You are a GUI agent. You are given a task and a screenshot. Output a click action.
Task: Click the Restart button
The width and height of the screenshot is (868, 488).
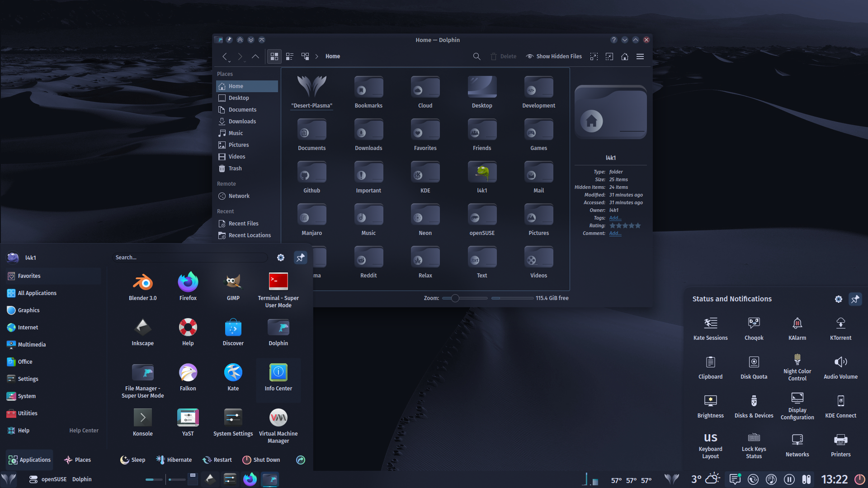point(217,460)
